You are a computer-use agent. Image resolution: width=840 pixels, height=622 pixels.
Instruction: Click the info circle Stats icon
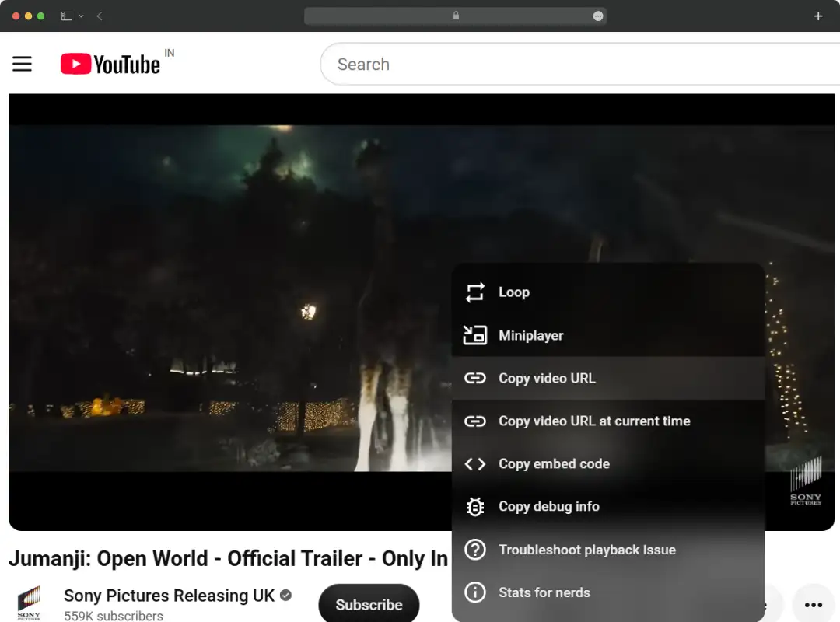click(x=474, y=592)
